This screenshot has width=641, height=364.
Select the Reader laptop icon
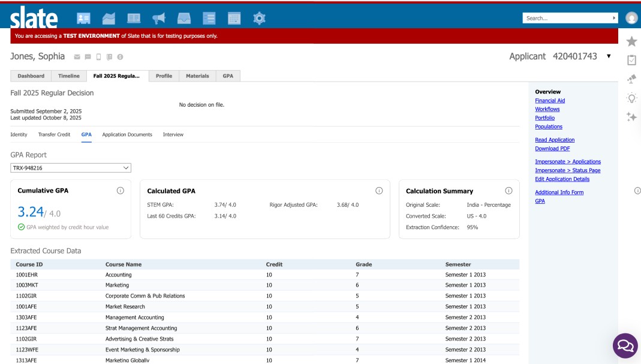click(x=133, y=18)
